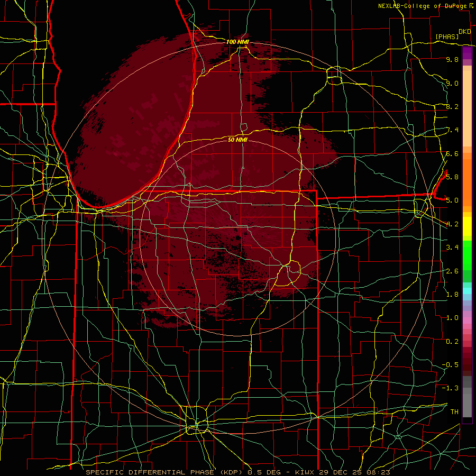Click the 1.8 legend value
The image size is (476, 476).
tap(452, 294)
